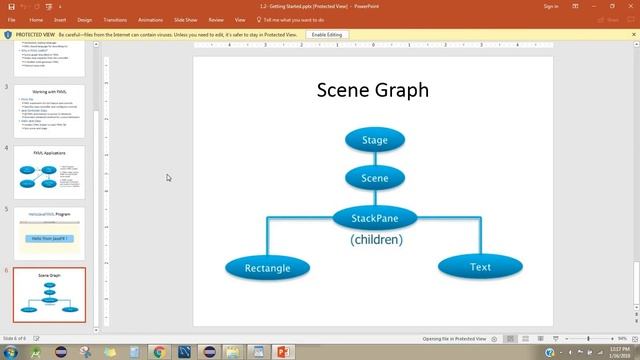Click Start From Beginning icon in quick access toolbar

point(49,7)
